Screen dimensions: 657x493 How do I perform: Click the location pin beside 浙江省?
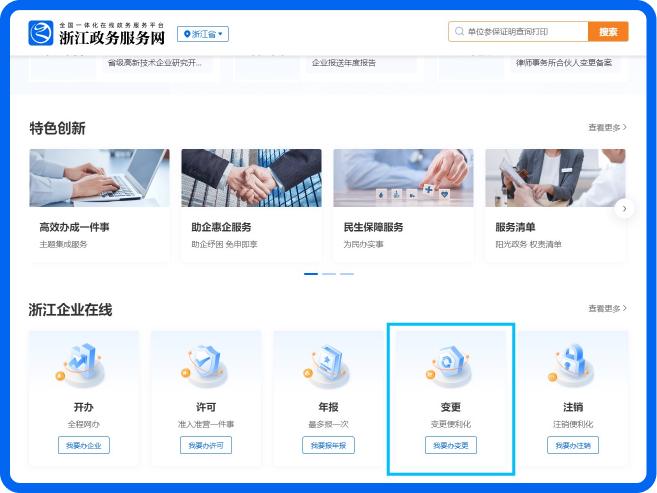click(187, 34)
